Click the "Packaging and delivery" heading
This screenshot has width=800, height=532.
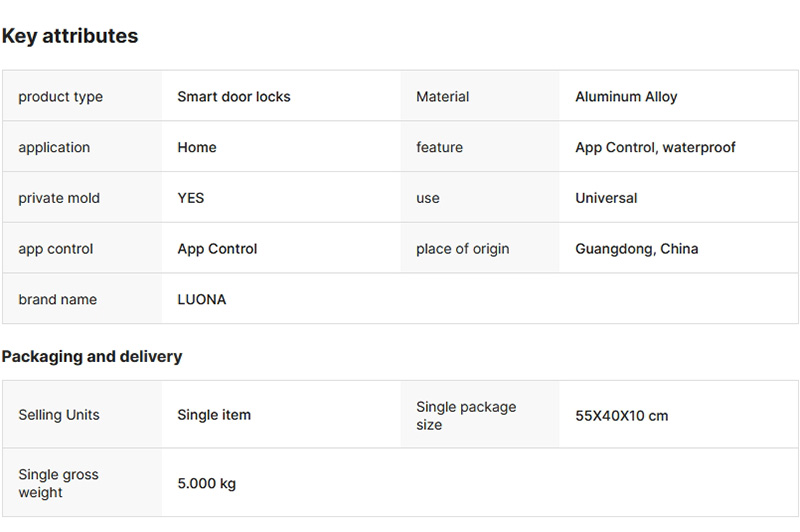92,356
